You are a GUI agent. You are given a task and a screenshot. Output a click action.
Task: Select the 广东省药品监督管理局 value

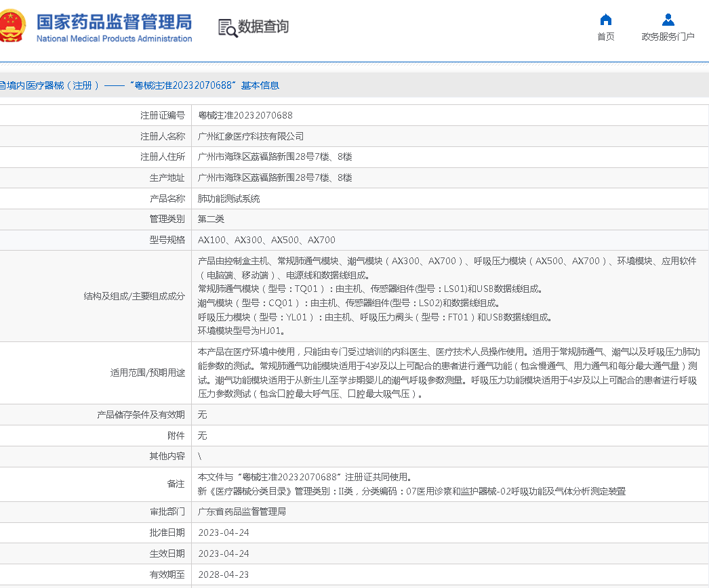242,511
